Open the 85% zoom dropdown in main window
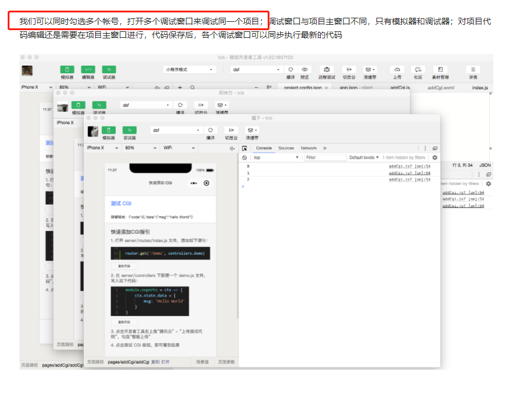Screen dimensions: 520x420 75,87
